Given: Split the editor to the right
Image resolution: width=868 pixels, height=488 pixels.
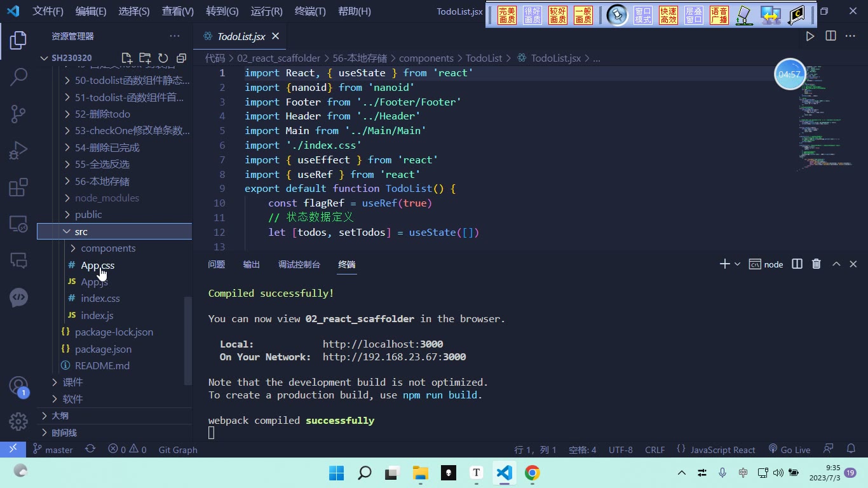Looking at the screenshot, I should (831, 36).
